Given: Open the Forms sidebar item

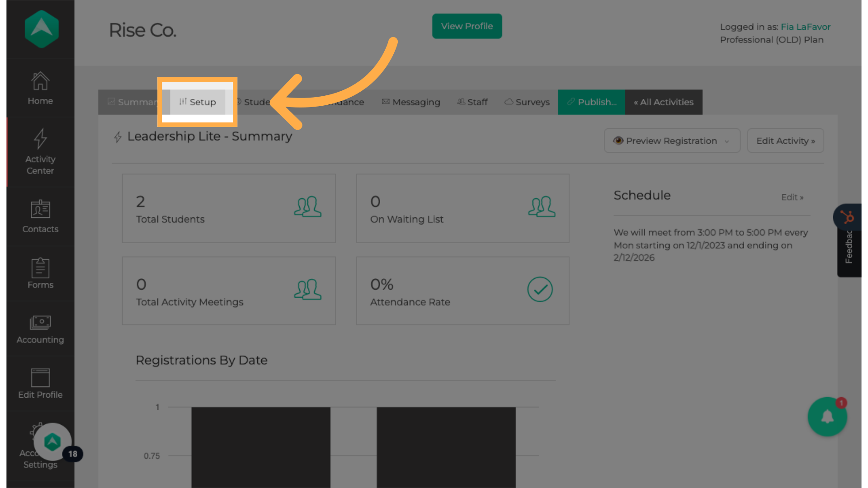Looking at the screenshot, I should click(40, 274).
